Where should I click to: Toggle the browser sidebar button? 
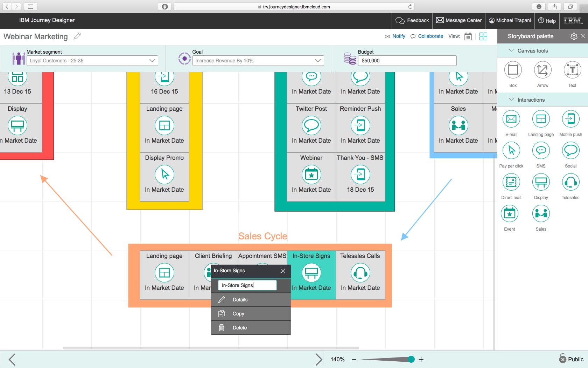coord(30,7)
